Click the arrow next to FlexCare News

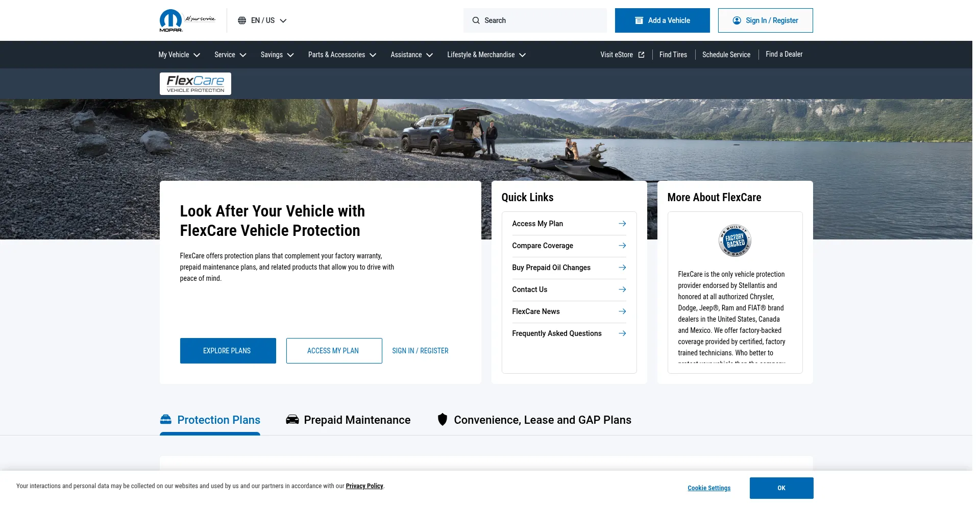(622, 311)
